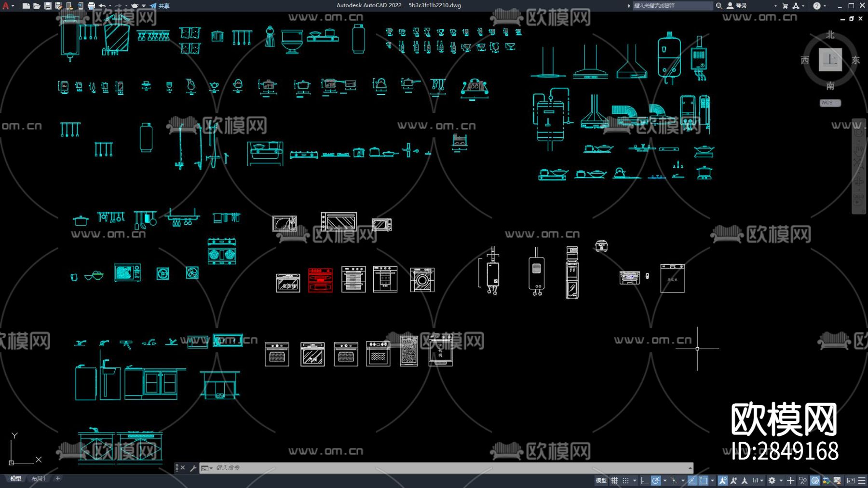
Task: Click the teapot workspace icon
Action: [135, 6]
